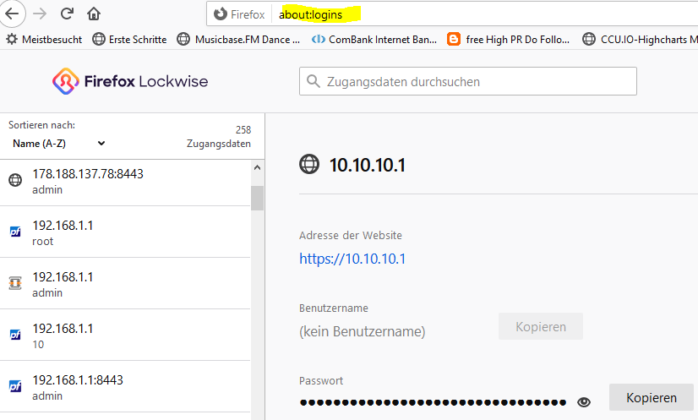Open the home page via house icon

[x=93, y=14]
